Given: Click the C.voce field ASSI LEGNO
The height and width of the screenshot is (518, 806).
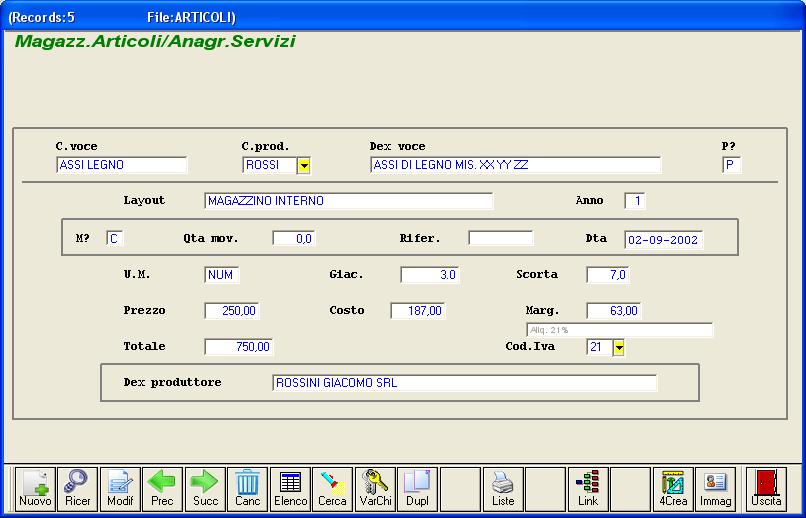Looking at the screenshot, I should pos(121,165).
